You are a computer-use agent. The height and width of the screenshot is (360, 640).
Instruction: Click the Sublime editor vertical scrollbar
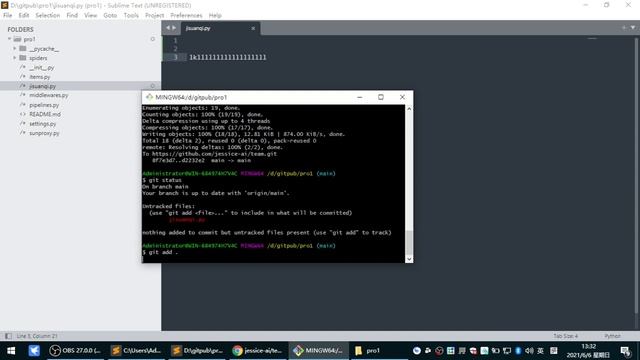pos(636,176)
